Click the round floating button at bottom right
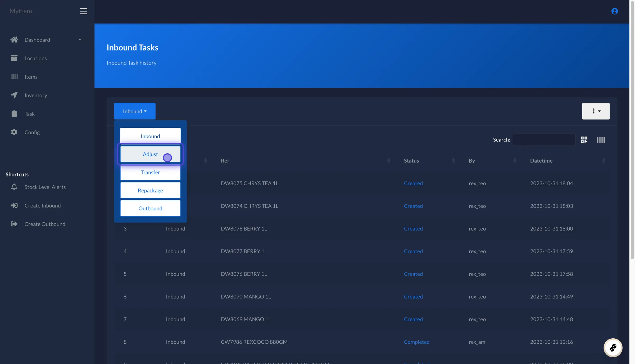This screenshot has width=635, height=364. pos(613,348)
